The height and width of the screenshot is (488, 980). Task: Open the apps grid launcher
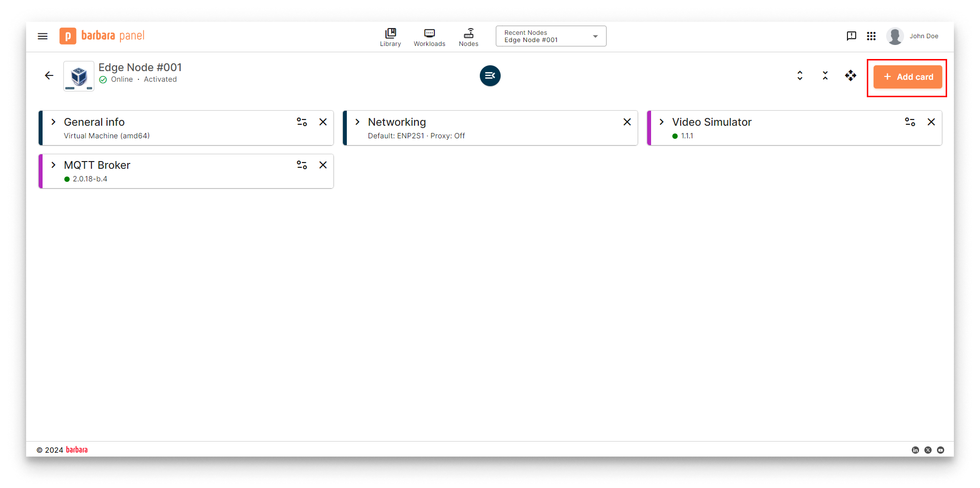point(871,36)
